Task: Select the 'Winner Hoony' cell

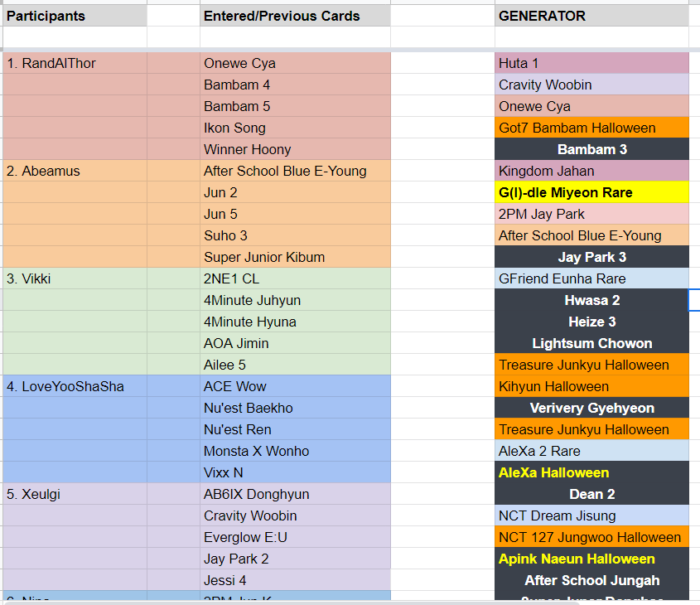Action: (x=295, y=149)
